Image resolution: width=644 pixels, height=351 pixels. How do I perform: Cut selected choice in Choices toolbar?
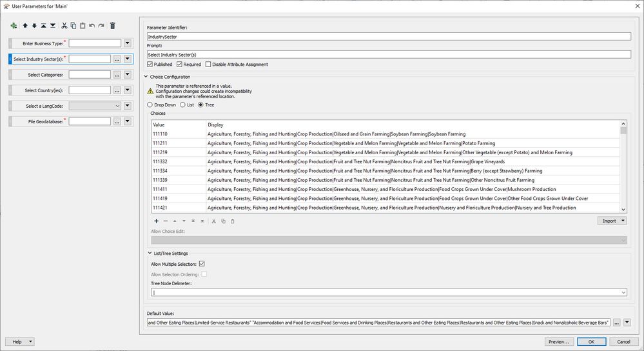pyautogui.click(x=213, y=221)
